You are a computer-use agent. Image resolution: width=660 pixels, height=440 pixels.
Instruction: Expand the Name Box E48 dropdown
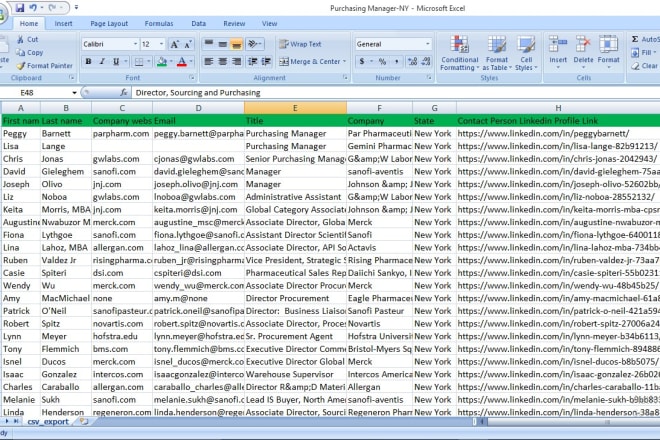click(x=75, y=93)
